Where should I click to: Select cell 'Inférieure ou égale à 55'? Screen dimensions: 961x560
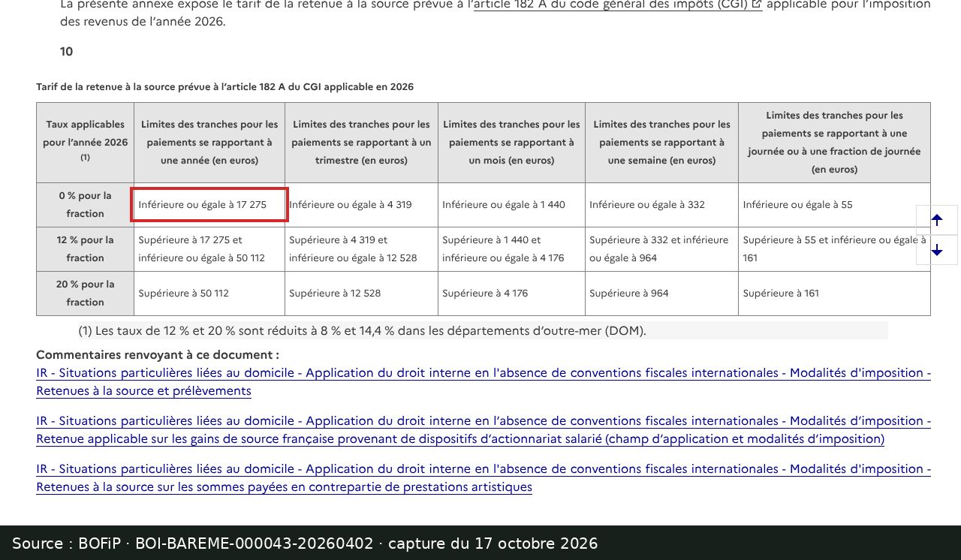[x=834, y=205]
